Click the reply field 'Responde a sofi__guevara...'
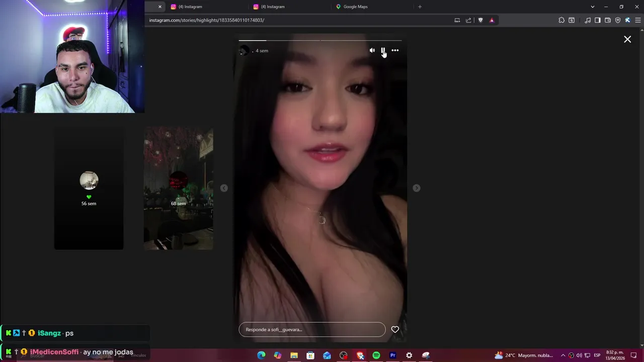The width and height of the screenshot is (644, 362). click(x=312, y=329)
